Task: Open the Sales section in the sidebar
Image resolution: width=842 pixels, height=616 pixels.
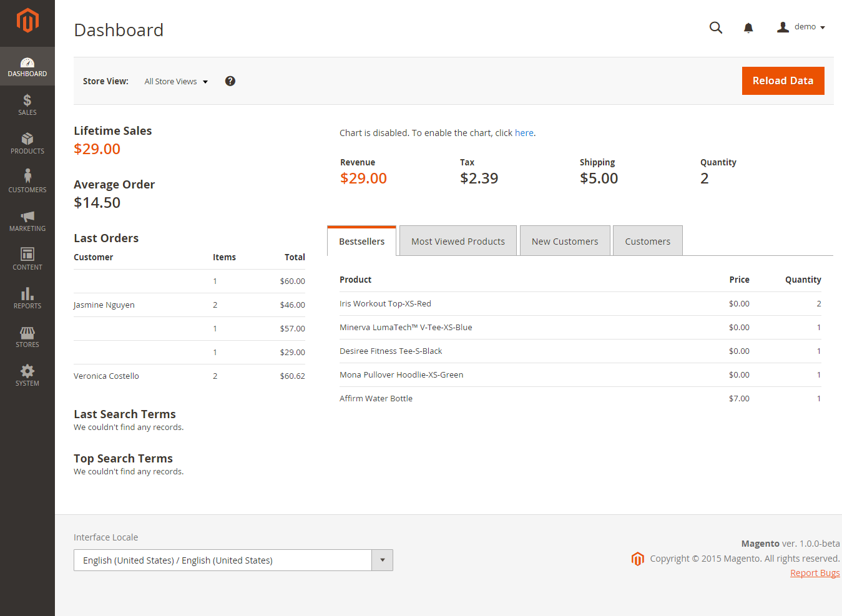Action: 27,104
